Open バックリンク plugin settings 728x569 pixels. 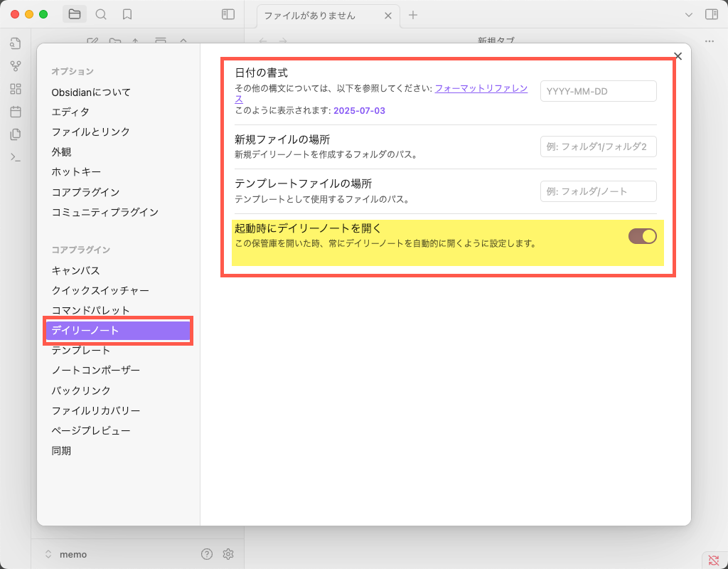(81, 390)
